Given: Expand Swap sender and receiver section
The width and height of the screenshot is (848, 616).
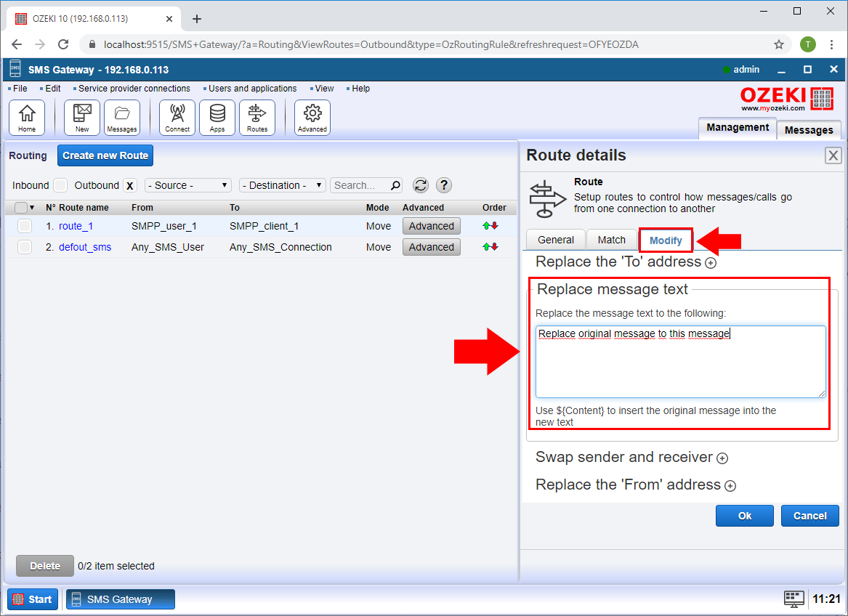Looking at the screenshot, I should [722, 458].
